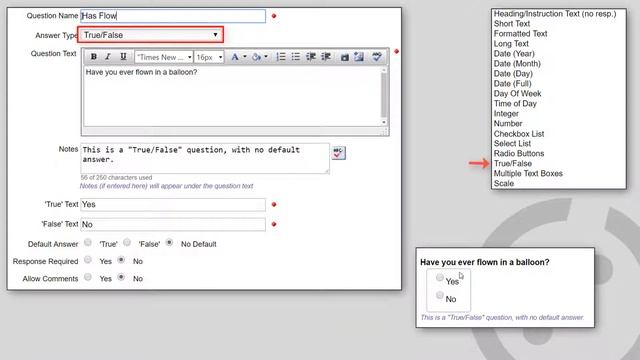Select Heading/Instruction Text from the type list

click(x=555, y=13)
